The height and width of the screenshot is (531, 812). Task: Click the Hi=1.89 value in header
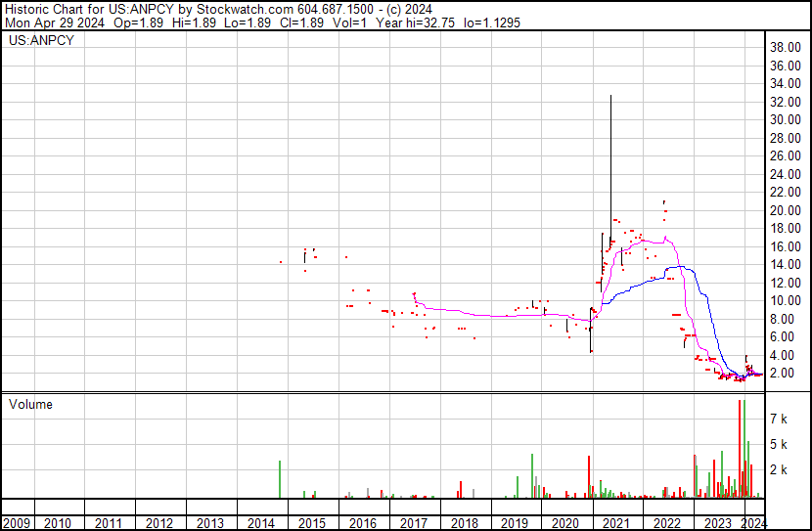pos(194,22)
